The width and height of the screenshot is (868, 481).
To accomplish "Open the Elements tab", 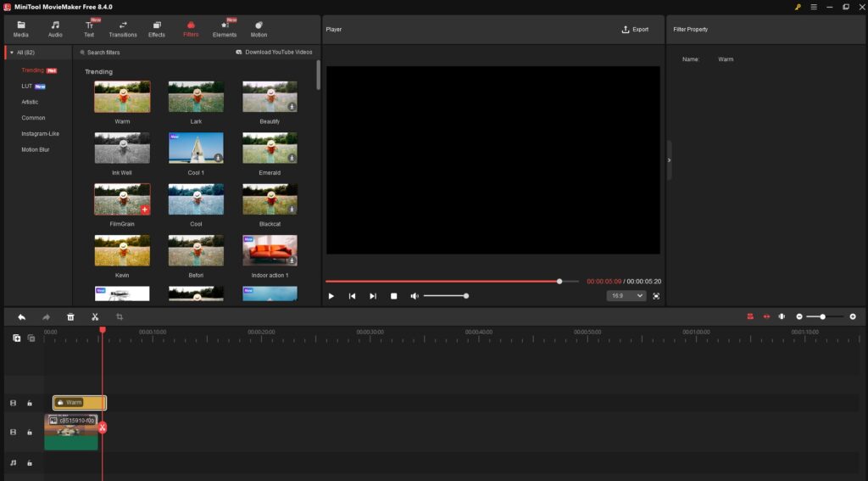I will click(x=225, y=30).
